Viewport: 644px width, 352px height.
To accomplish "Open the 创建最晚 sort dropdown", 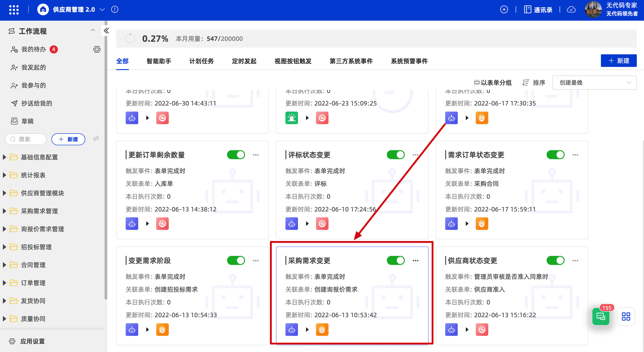I will click(x=594, y=83).
